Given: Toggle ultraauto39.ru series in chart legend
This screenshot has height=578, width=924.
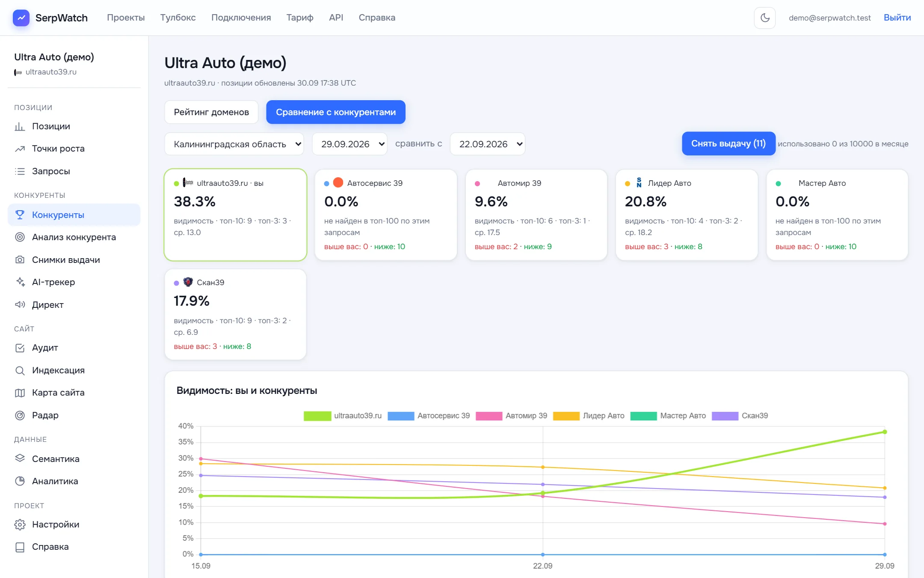Looking at the screenshot, I should pos(342,416).
